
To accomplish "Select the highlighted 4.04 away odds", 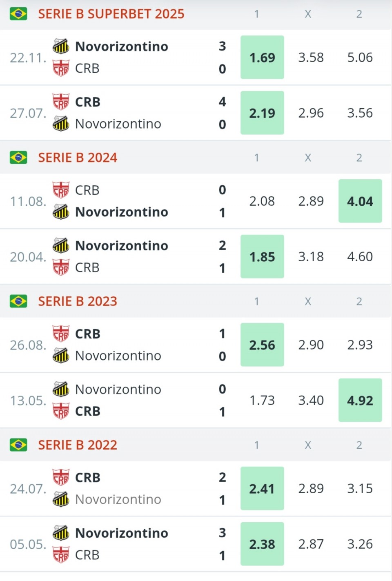I will [x=360, y=201].
